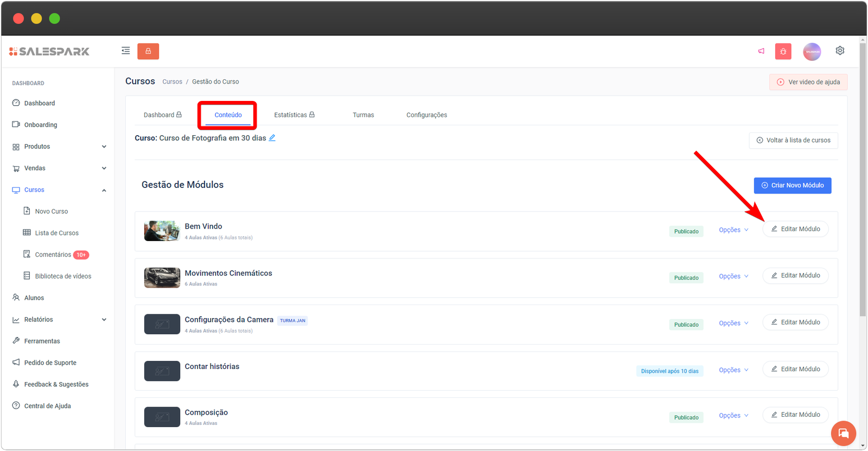Click Voltar à lista de cursos
Viewport: 868px width, 451px height.
tap(793, 141)
